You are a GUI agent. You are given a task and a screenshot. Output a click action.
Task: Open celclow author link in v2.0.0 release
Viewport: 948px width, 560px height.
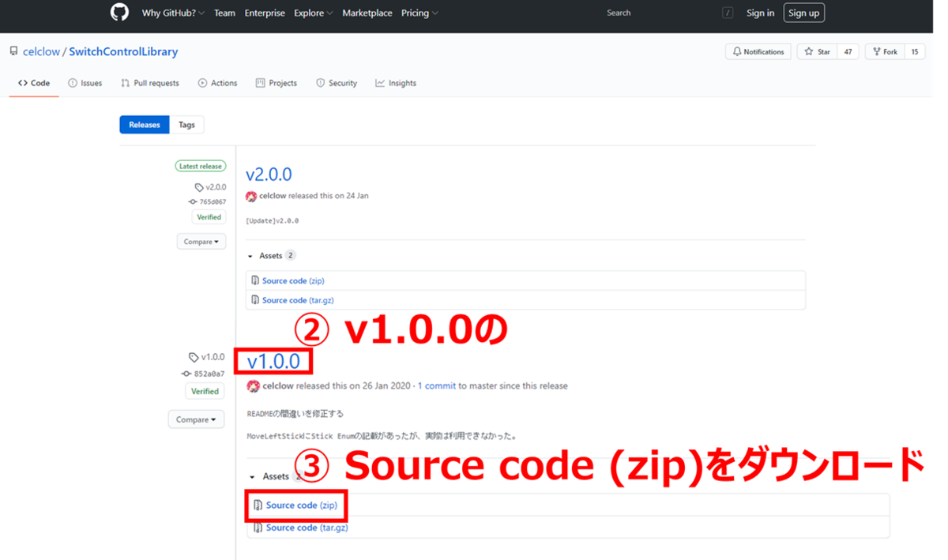[x=272, y=196]
